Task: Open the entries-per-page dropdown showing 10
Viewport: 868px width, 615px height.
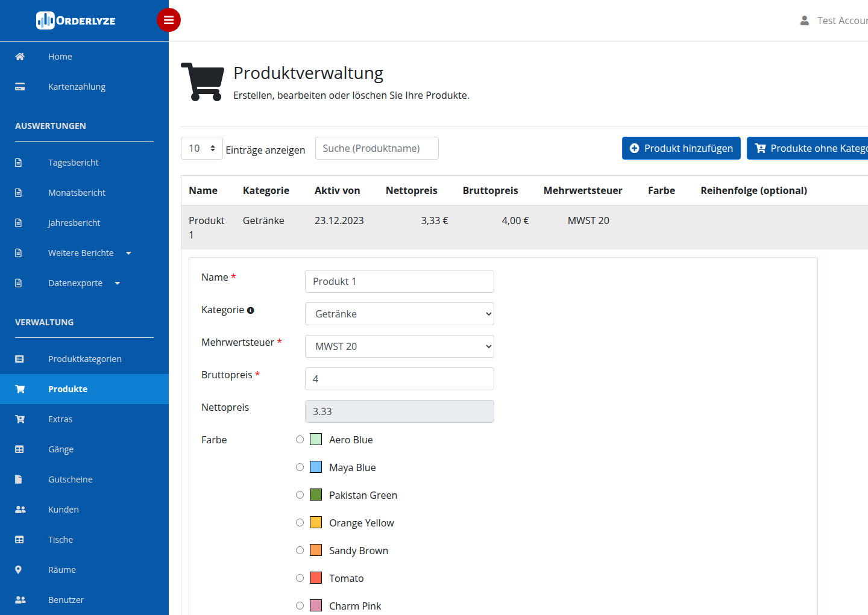Action: tap(202, 148)
